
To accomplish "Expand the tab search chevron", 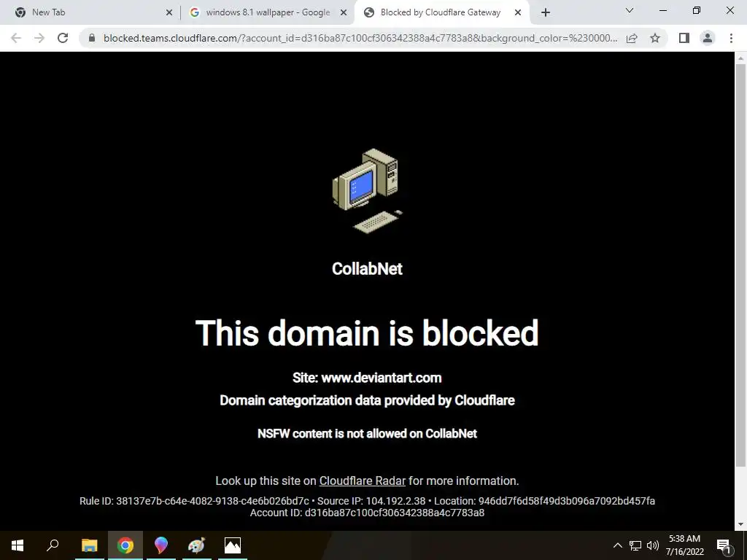I will tap(630, 10).
